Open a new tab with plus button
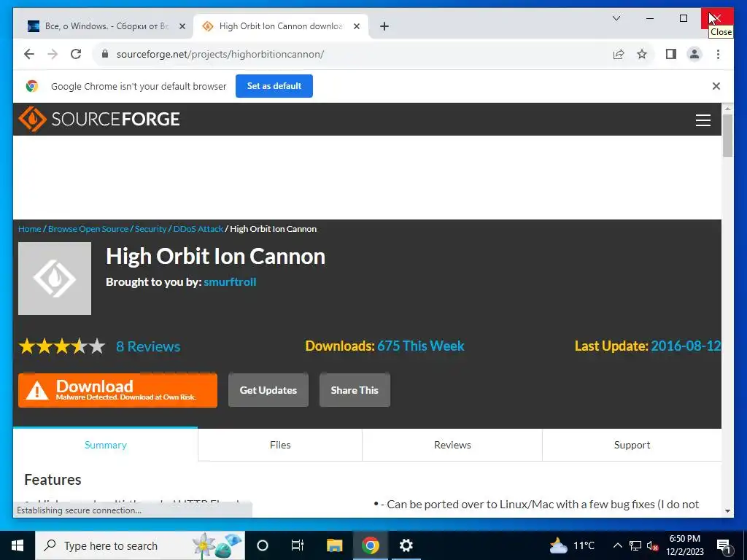Viewport: 747px width, 560px height. click(384, 26)
